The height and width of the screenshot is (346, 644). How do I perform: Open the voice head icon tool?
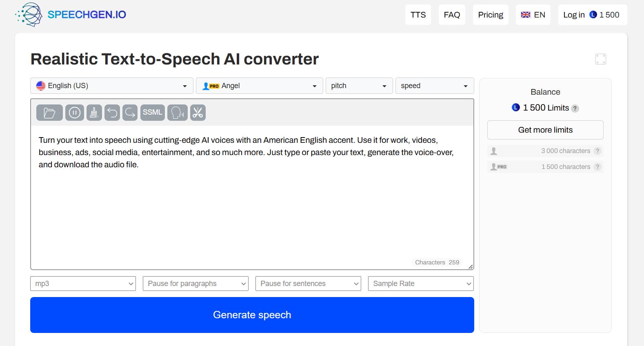(178, 113)
